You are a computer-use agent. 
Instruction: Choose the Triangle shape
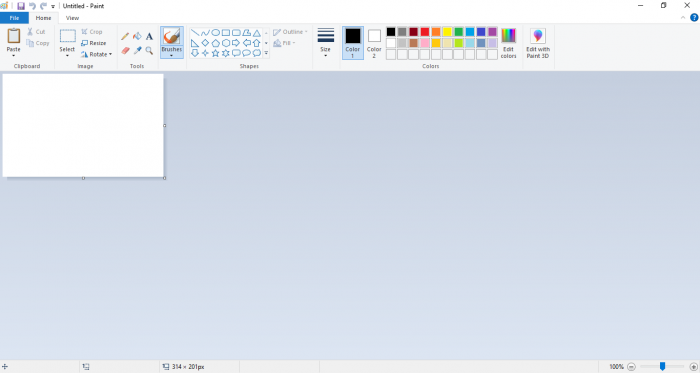coord(257,33)
